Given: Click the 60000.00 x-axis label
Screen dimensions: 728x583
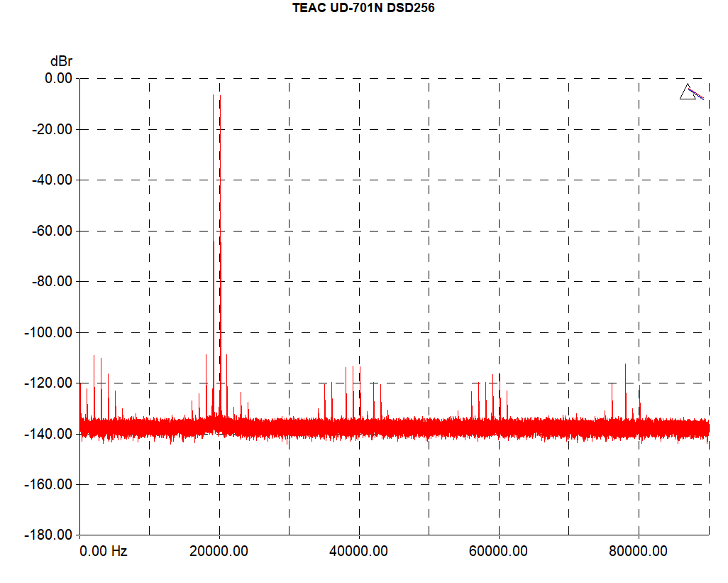Looking at the screenshot, I should point(498,551).
